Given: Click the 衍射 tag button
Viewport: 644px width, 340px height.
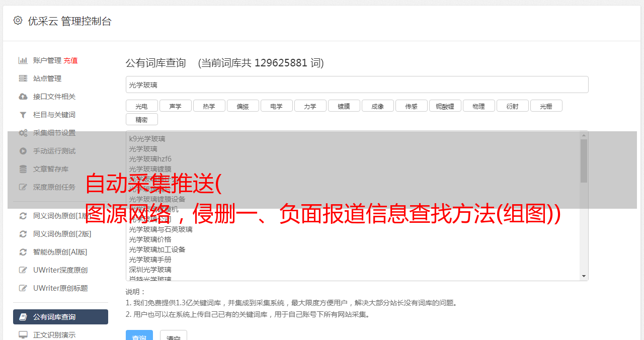Looking at the screenshot, I should pyautogui.click(x=512, y=106).
